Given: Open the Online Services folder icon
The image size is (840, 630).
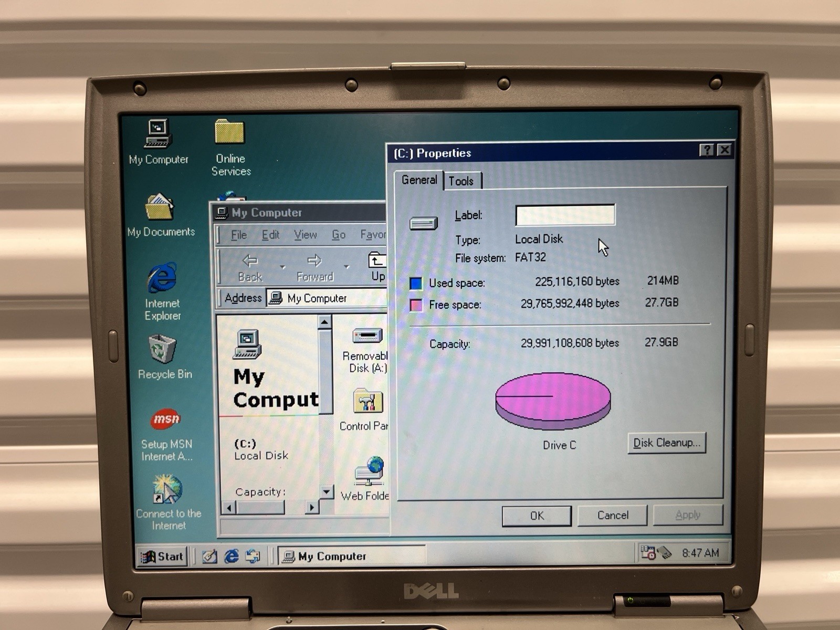Looking at the screenshot, I should [x=230, y=147].
